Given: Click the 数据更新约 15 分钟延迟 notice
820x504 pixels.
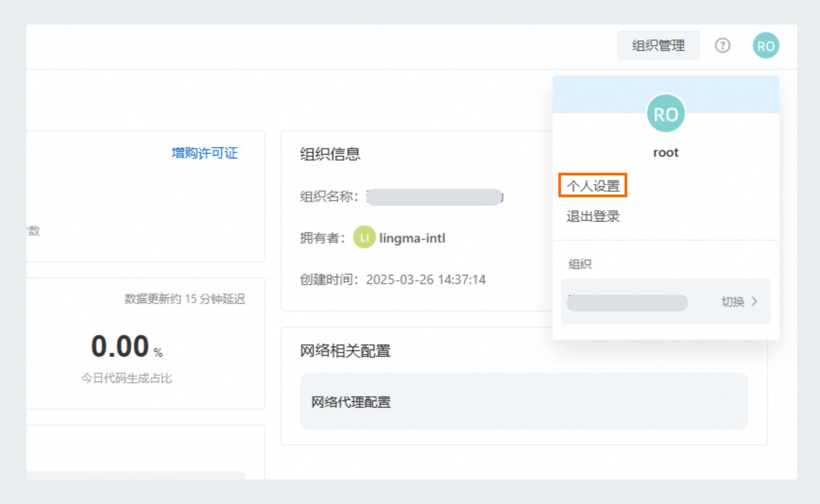Looking at the screenshot, I should 185,299.
